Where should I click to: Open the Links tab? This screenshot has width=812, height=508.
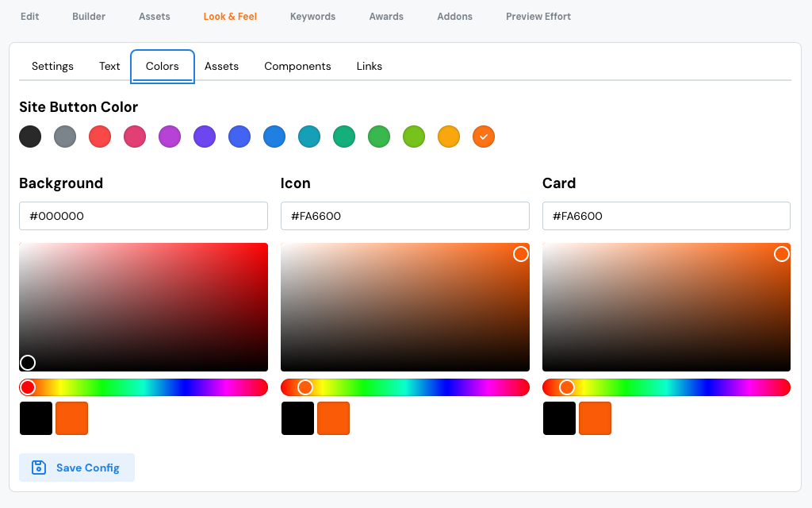(x=370, y=66)
